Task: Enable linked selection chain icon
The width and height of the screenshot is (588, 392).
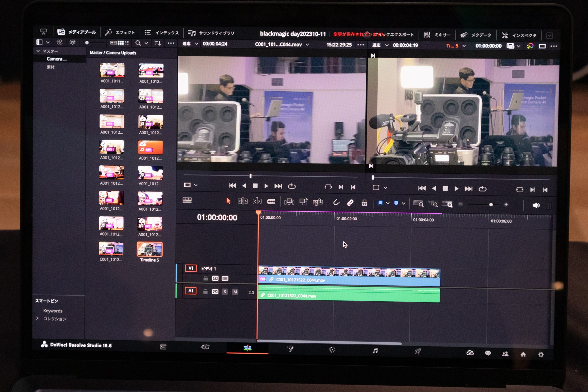Action: pyautogui.click(x=350, y=202)
